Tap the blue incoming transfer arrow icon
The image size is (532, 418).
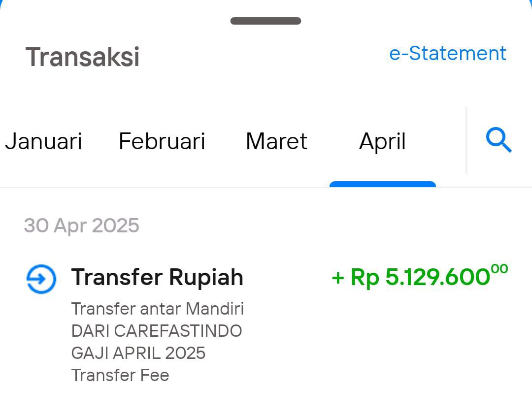(41, 279)
